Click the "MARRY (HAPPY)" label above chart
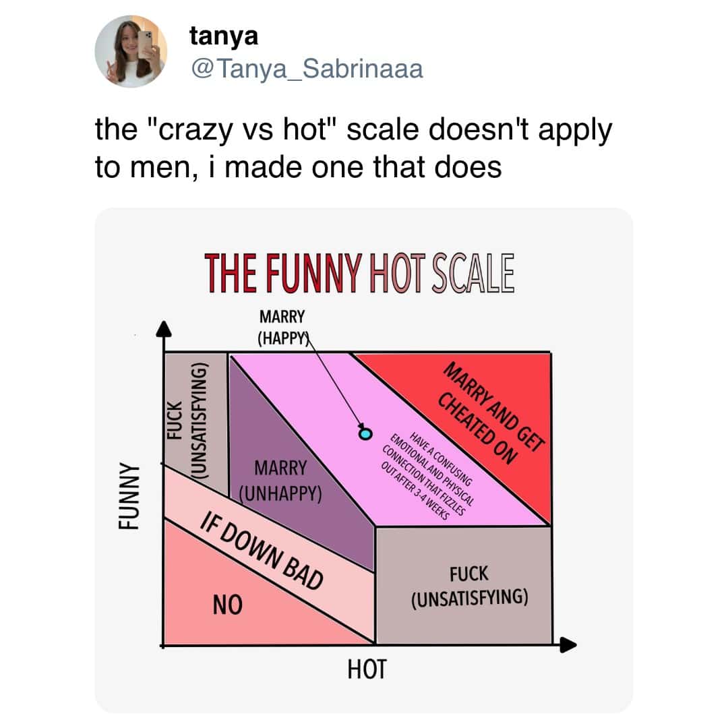728x728 pixels. [x=282, y=327]
